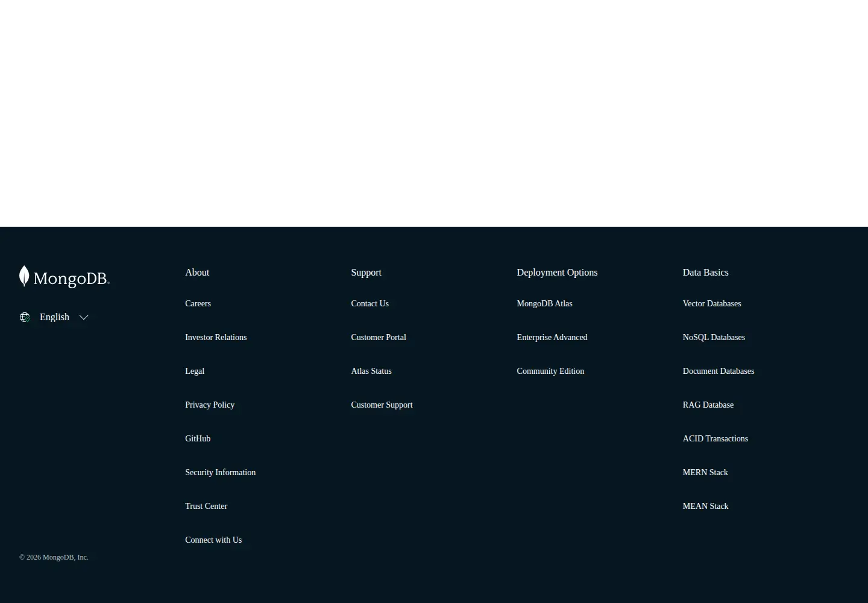Open Document Databases link
This screenshot has width=868, height=603.
click(x=719, y=371)
